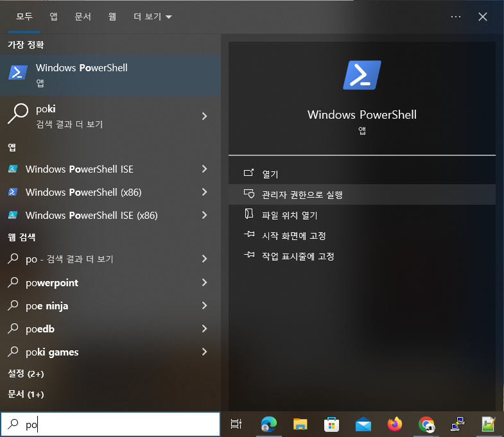The width and height of the screenshot is (504, 437).
Task: Click the search icon beside powerpoint
Action: 13,282
